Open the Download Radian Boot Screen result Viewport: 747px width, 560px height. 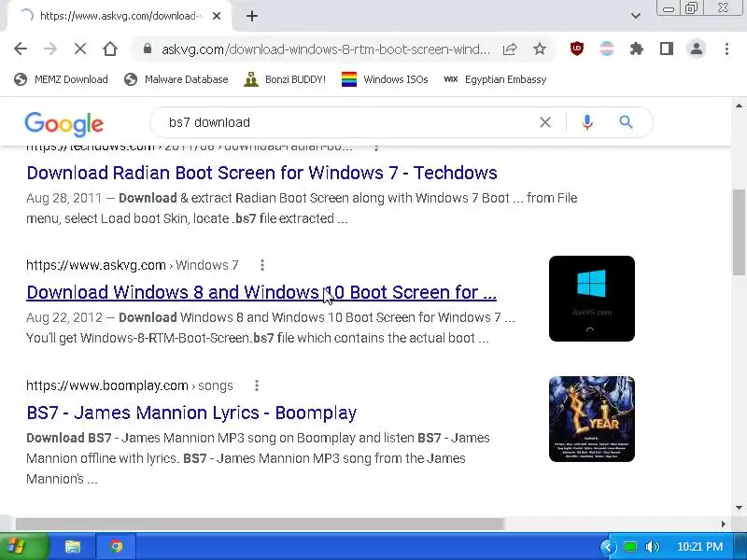tap(262, 173)
